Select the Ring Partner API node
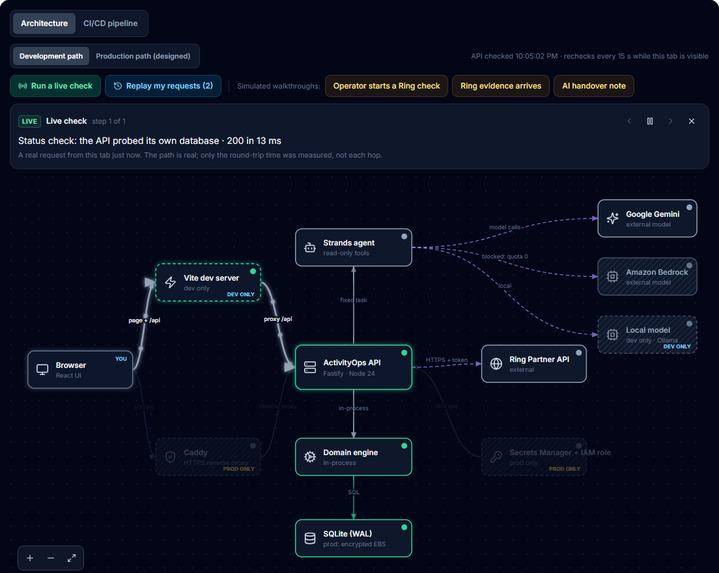This screenshot has width=719, height=573. (534, 364)
